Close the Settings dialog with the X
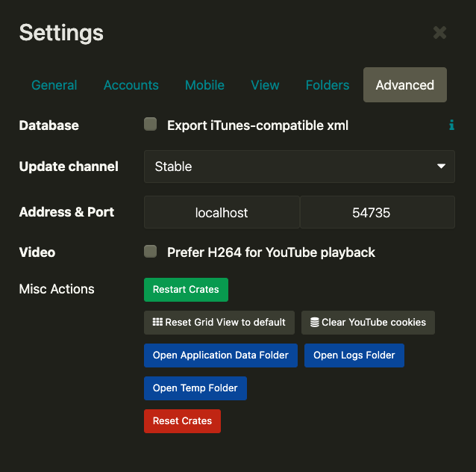The image size is (476, 472). 439,32
